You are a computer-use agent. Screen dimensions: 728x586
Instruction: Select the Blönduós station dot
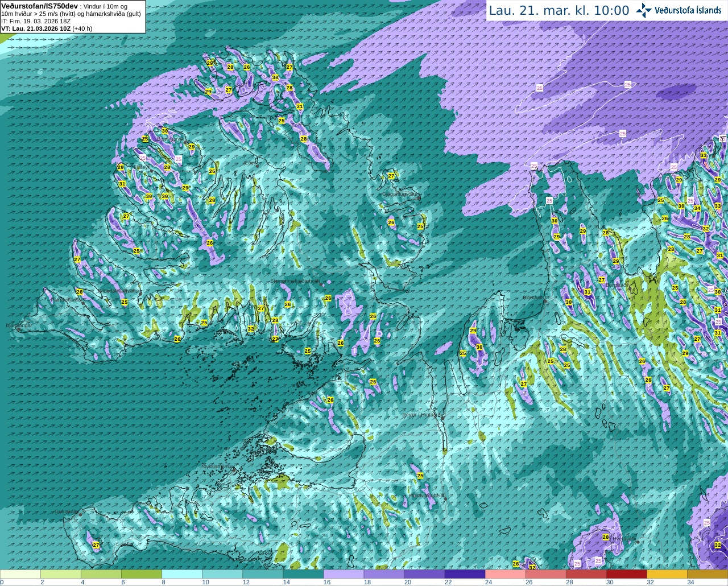545,301
